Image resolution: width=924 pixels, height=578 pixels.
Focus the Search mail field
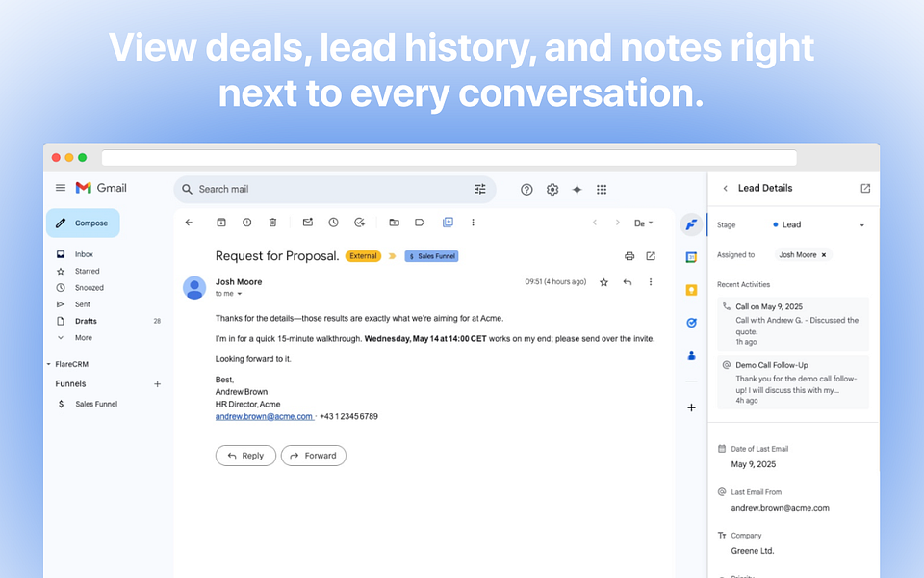click(333, 190)
